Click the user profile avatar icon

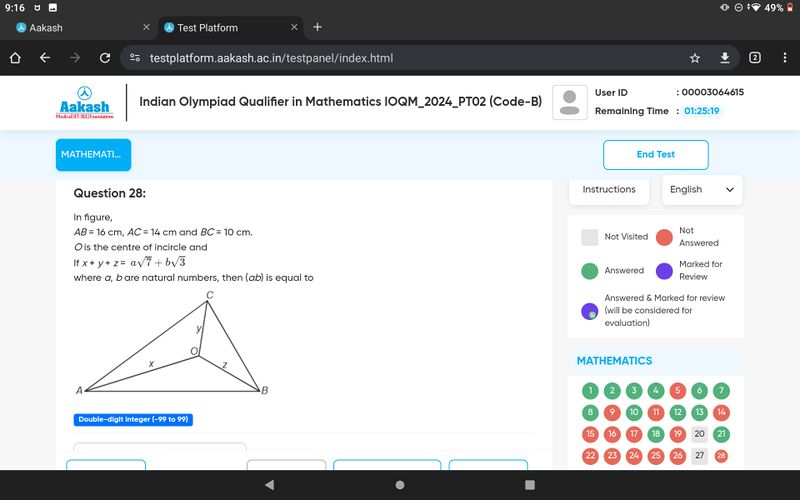pyautogui.click(x=570, y=102)
